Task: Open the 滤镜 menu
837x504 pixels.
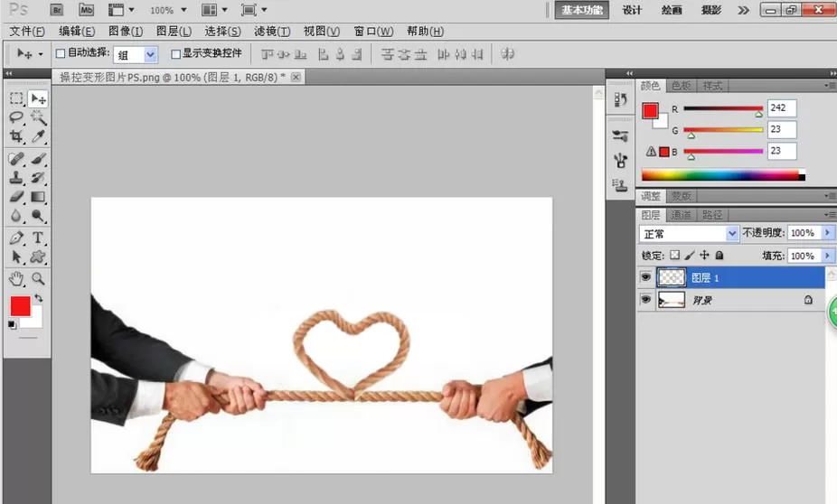Action: coord(272,32)
